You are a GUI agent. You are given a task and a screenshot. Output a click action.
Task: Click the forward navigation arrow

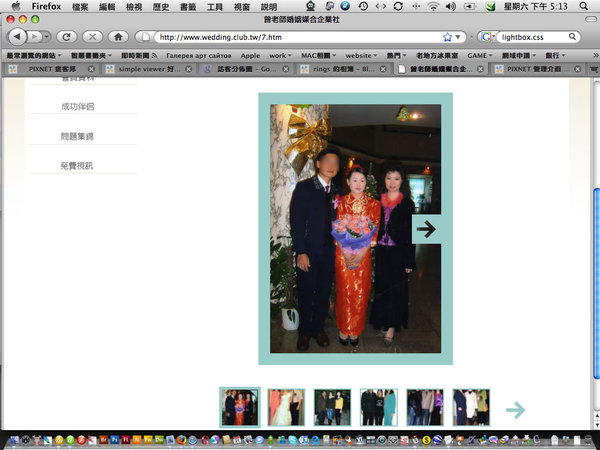click(35, 37)
